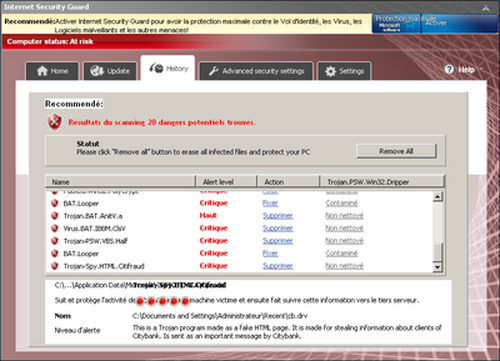The height and width of the screenshot is (361, 500).
Task: Click the red shield warning icon
Action: (54, 122)
